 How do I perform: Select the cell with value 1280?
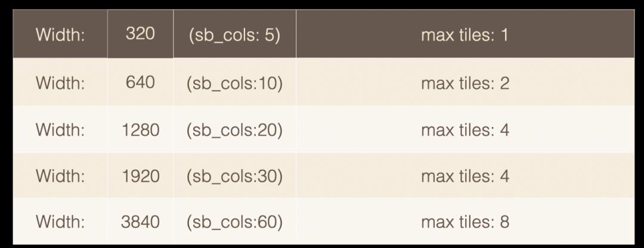pyautogui.click(x=140, y=130)
